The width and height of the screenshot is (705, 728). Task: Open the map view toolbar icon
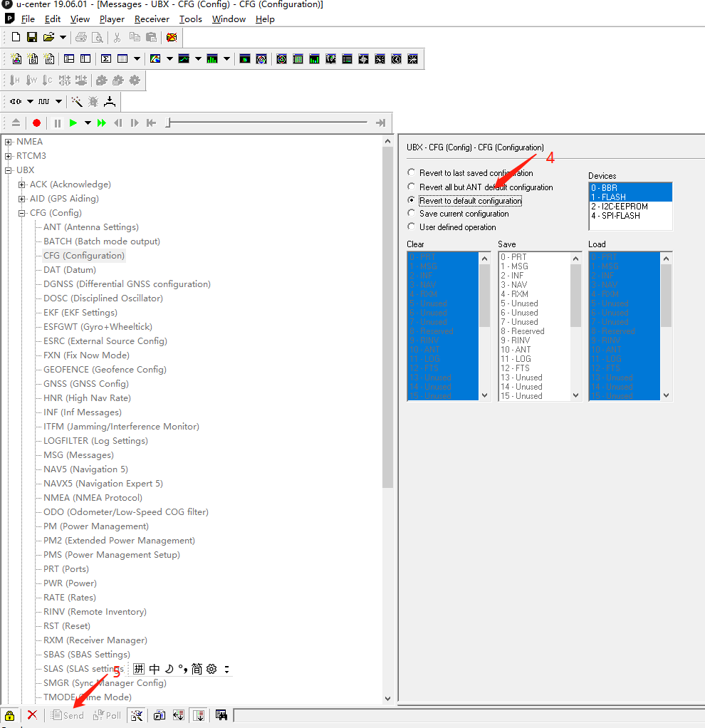tap(155, 59)
